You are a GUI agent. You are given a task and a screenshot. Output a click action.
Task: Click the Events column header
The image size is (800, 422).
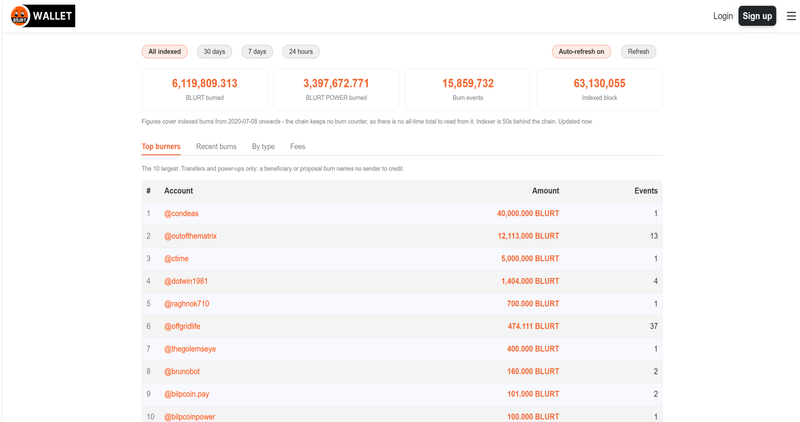coord(646,191)
